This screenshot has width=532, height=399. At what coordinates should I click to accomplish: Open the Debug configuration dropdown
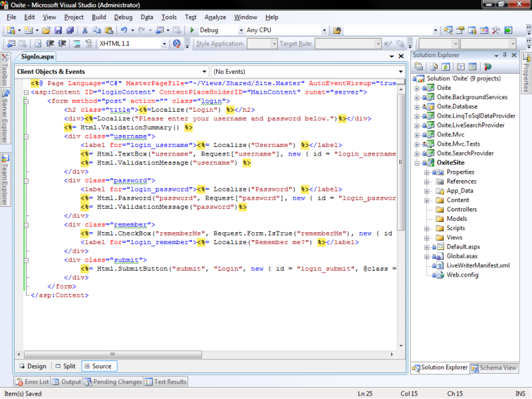pyautogui.click(x=240, y=30)
